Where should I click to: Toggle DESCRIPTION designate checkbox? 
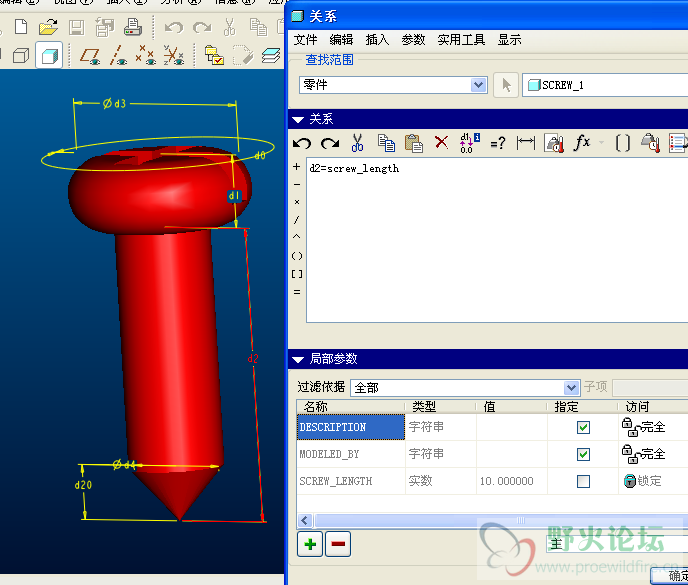pos(583,427)
